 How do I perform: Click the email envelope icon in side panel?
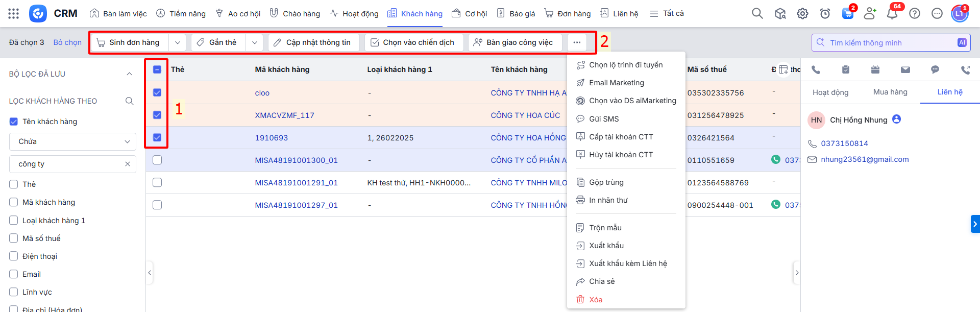coord(905,70)
